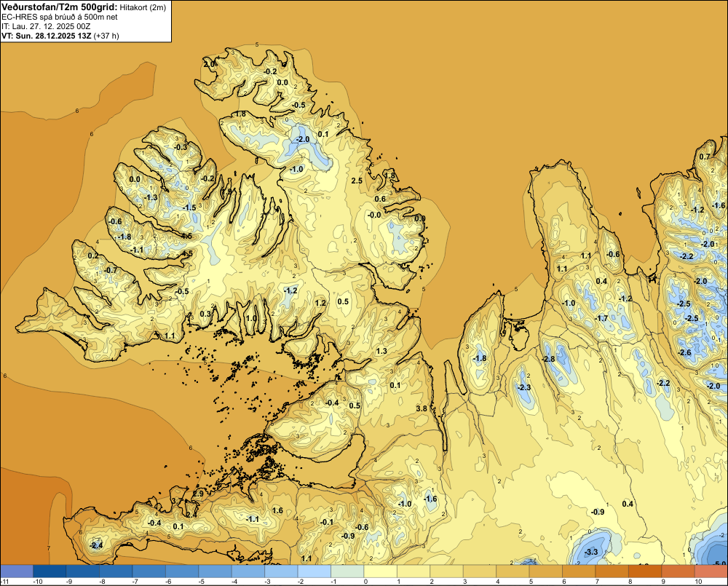Click the "-1.3" temperature value
Image resolution: width=728 pixels, height=586 pixels.
click(x=151, y=198)
